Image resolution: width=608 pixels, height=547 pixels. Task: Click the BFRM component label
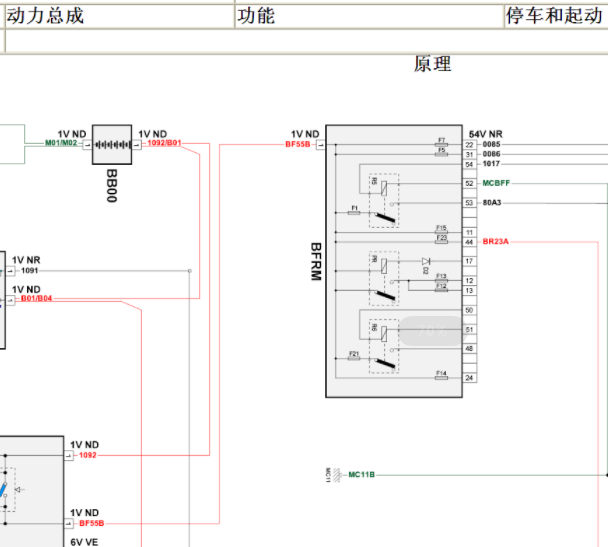coord(316,262)
